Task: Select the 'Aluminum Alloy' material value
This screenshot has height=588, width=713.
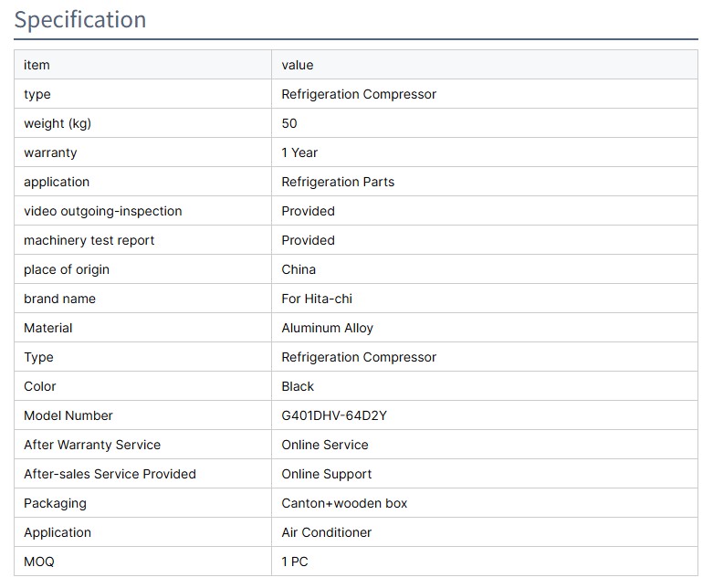Action: pyautogui.click(x=327, y=328)
